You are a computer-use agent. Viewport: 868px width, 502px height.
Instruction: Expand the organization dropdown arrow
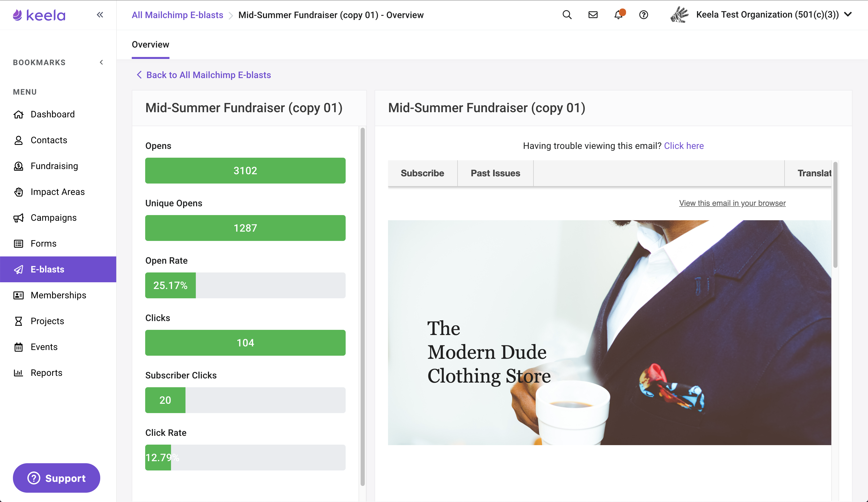point(848,14)
